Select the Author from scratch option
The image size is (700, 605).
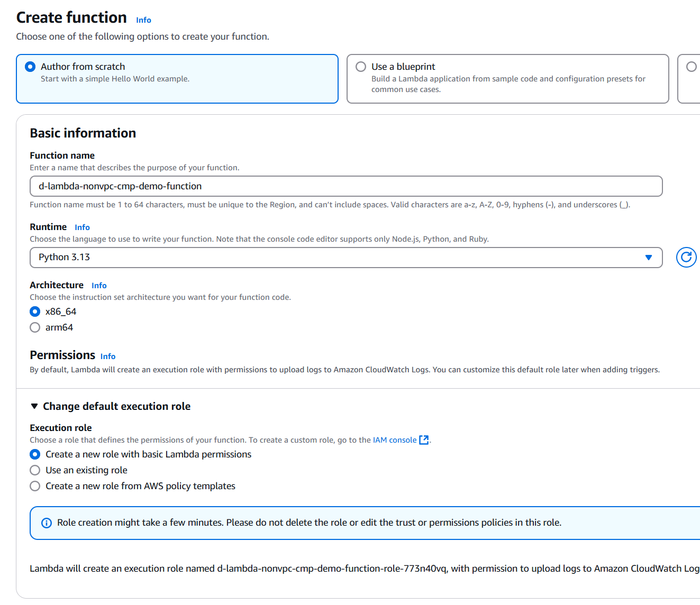[x=31, y=67]
